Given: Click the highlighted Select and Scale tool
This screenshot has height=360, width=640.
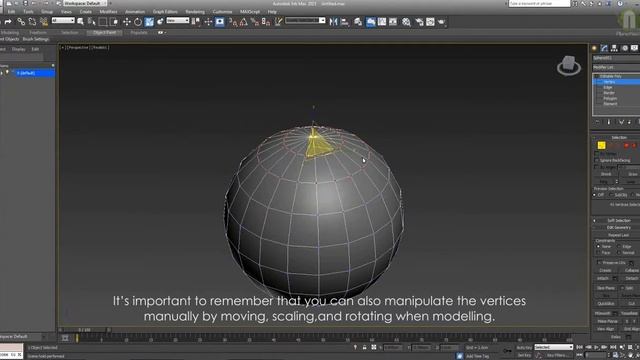Looking at the screenshot, I should click(149, 22).
